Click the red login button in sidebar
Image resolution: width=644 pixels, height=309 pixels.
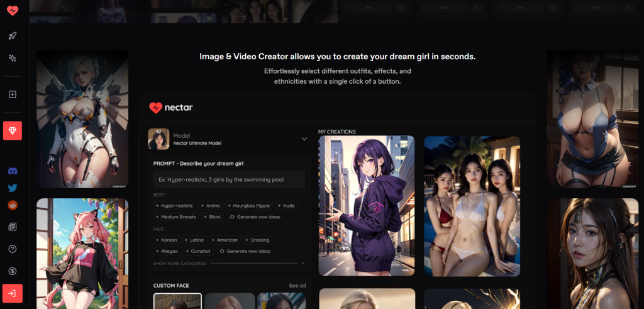(x=13, y=293)
